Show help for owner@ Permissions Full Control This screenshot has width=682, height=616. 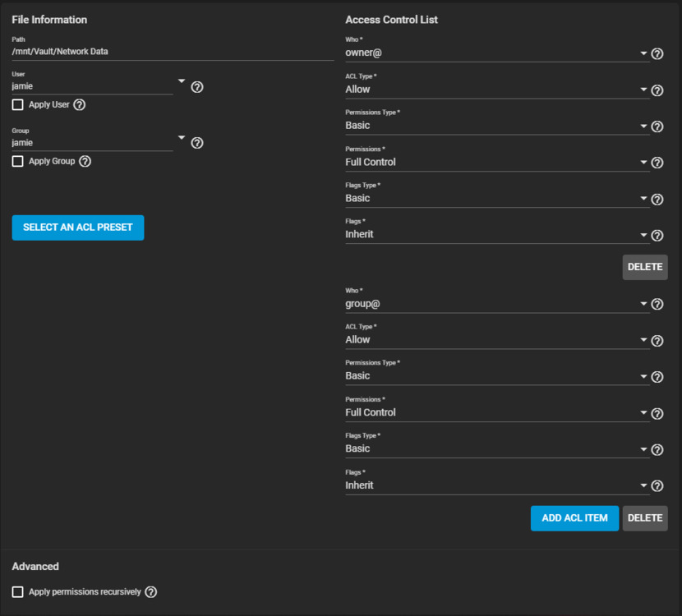point(657,163)
